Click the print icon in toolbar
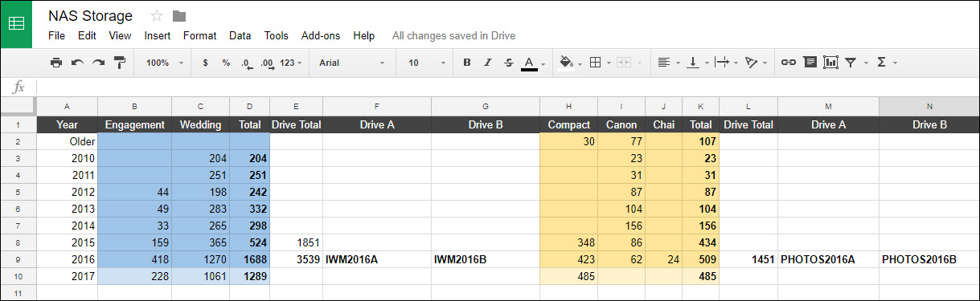The height and width of the screenshot is (301, 980). [x=56, y=63]
